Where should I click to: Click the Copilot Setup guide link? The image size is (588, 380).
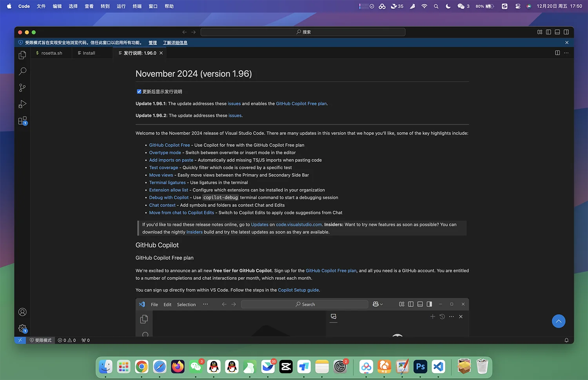coord(298,290)
